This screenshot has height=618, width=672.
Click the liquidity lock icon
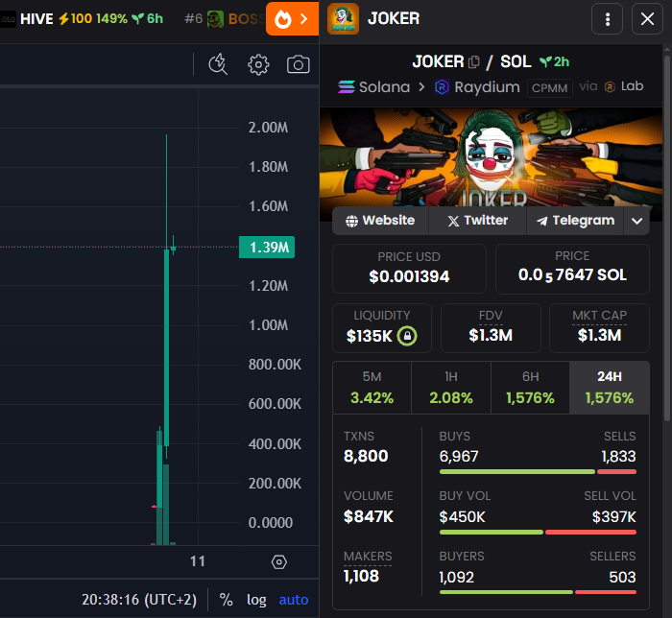(407, 336)
